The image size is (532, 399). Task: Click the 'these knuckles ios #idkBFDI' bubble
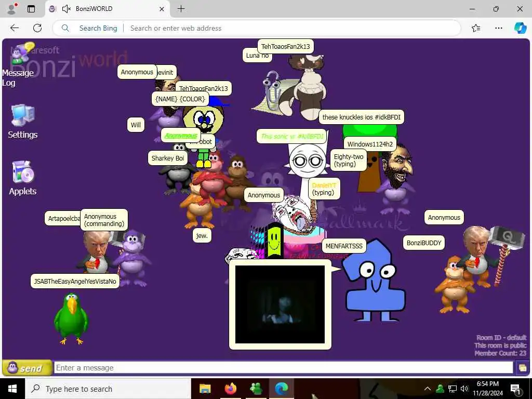(x=362, y=117)
